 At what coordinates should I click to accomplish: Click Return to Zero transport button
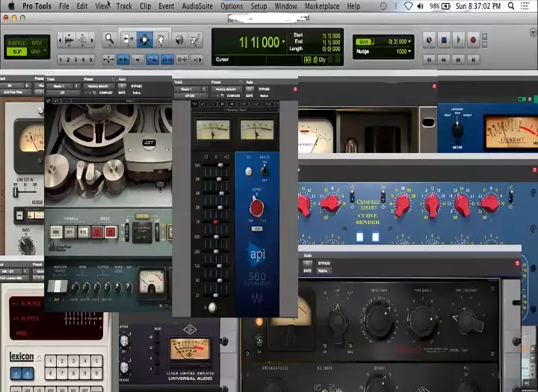(x=429, y=60)
